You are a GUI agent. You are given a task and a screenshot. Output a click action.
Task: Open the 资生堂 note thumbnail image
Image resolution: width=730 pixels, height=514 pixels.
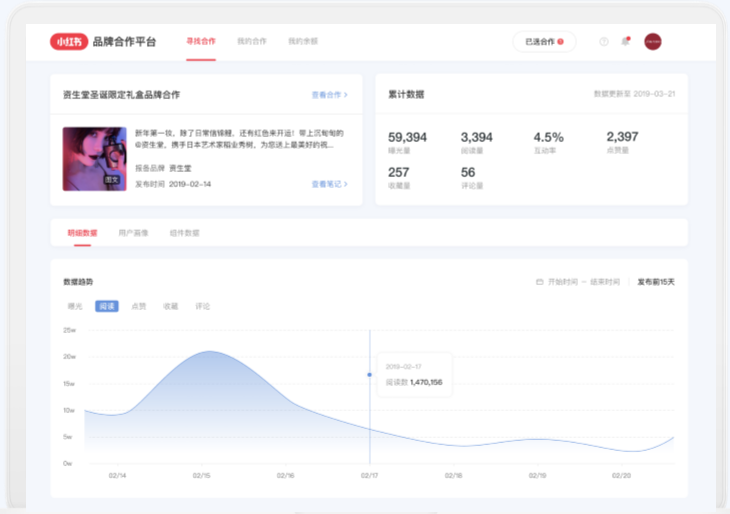pos(95,159)
